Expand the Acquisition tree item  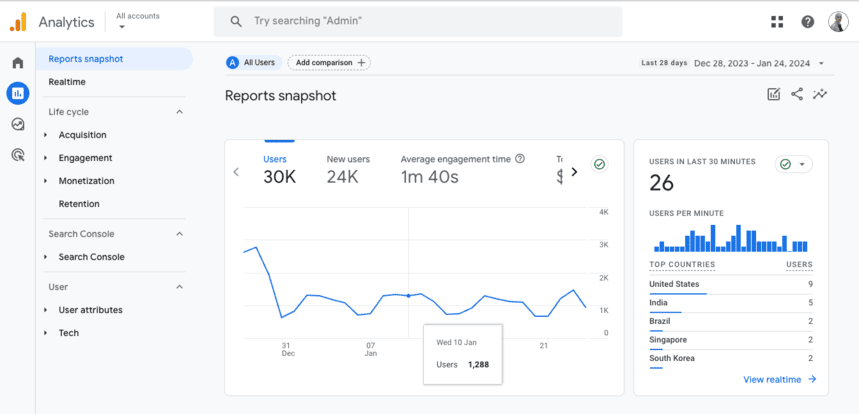point(45,135)
